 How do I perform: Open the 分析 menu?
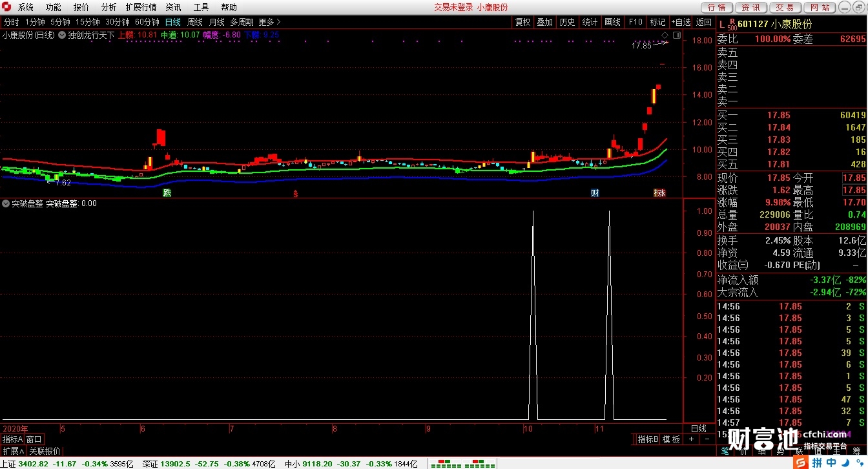pos(109,7)
